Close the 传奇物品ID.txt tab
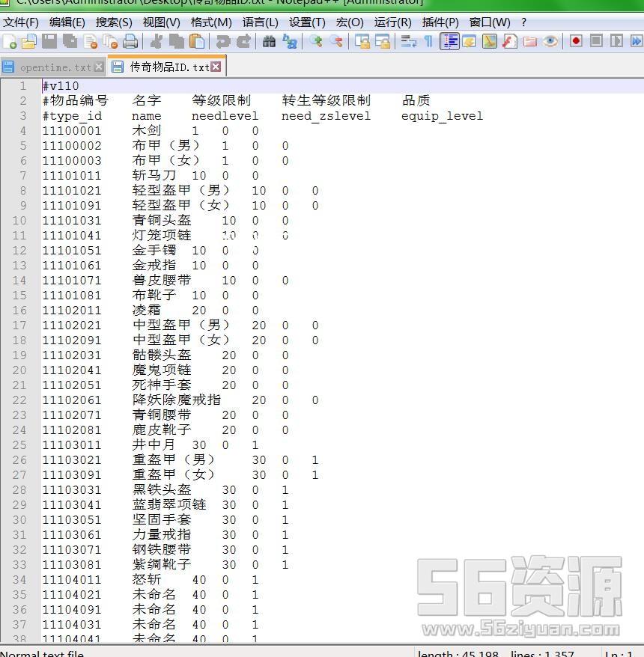 tap(216, 67)
